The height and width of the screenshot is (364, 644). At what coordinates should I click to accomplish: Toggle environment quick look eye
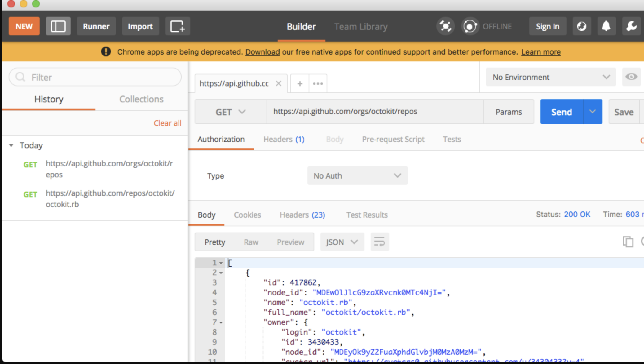click(x=631, y=77)
